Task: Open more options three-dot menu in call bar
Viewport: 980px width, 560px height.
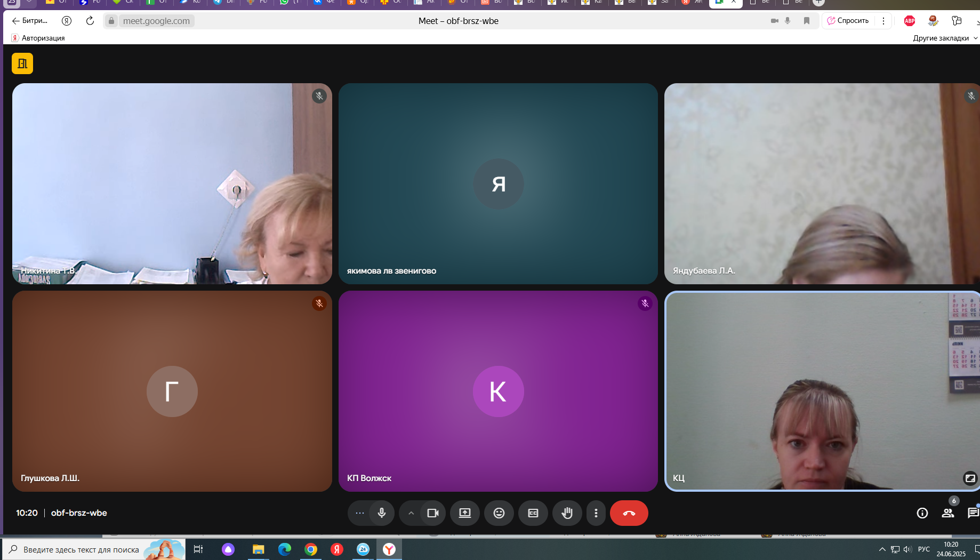Action: click(596, 513)
